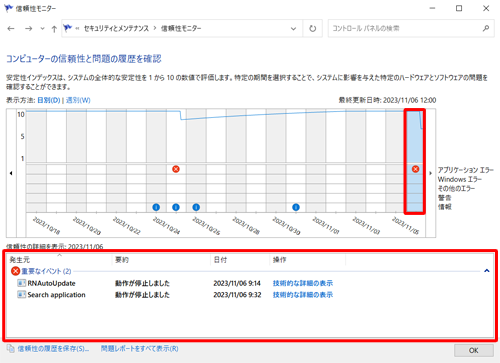Click 信頼性の履歴を保存(S)... link
500x363 pixels.
pyautogui.click(x=53, y=349)
